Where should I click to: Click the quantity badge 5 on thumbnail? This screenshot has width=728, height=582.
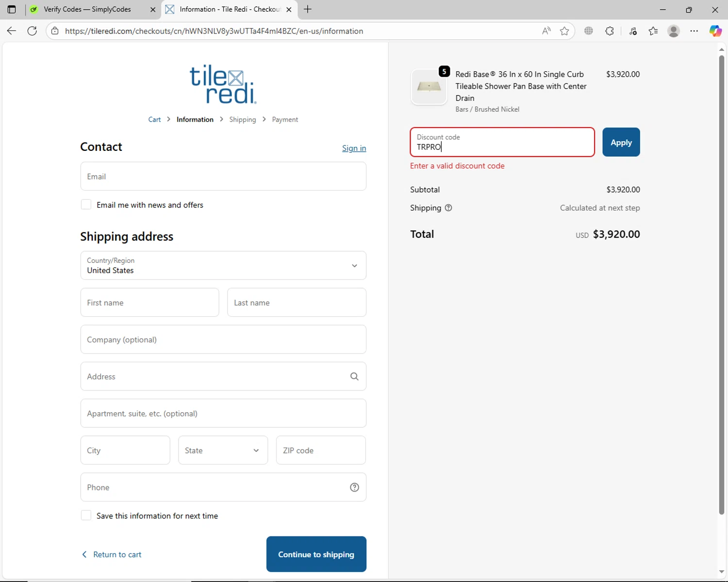(444, 71)
